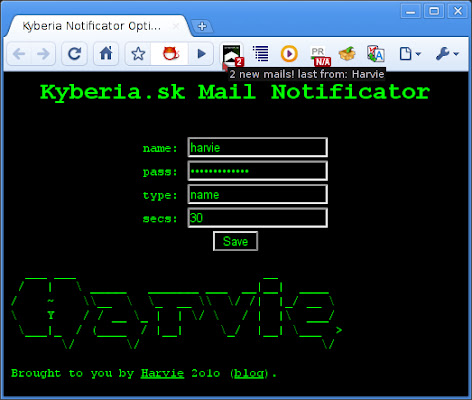Focus the name field containing harvie
The height and width of the screenshot is (400, 472).
pyautogui.click(x=257, y=147)
